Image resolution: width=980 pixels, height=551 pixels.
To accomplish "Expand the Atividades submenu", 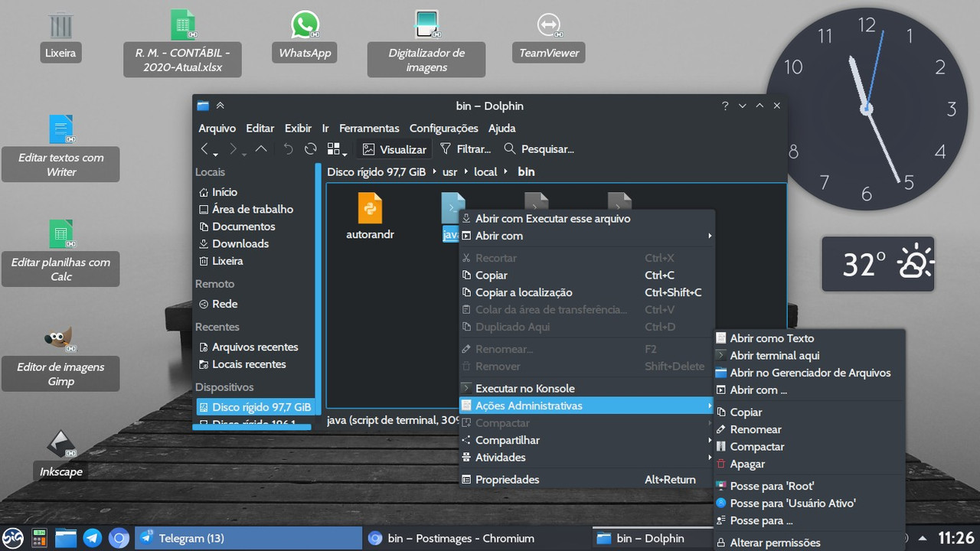I will pyautogui.click(x=586, y=458).
